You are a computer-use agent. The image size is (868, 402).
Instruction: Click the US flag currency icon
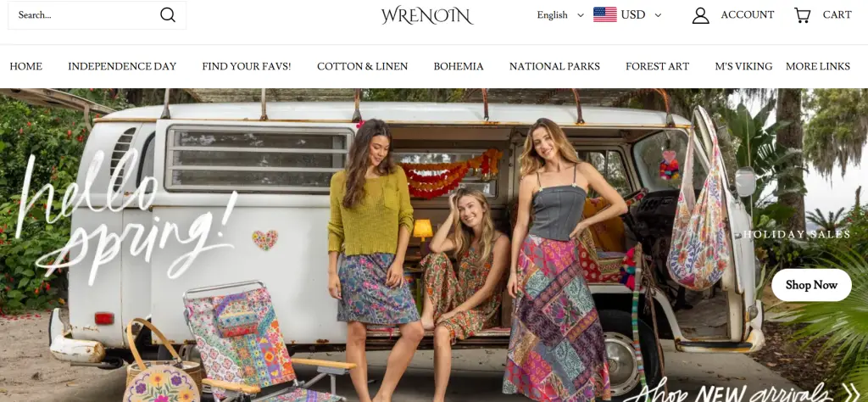pyautogui.click(x=604, y=14)
